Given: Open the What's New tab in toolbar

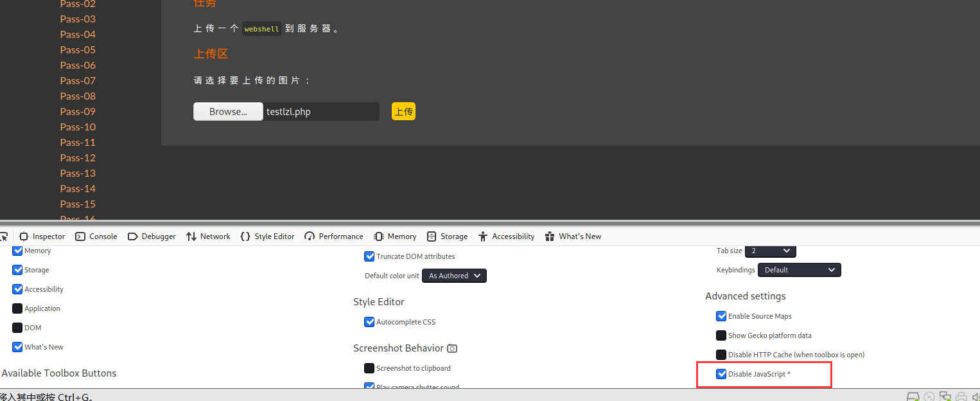Looking at the screenshot, I should pyautogui.click(x=573, y=236).
